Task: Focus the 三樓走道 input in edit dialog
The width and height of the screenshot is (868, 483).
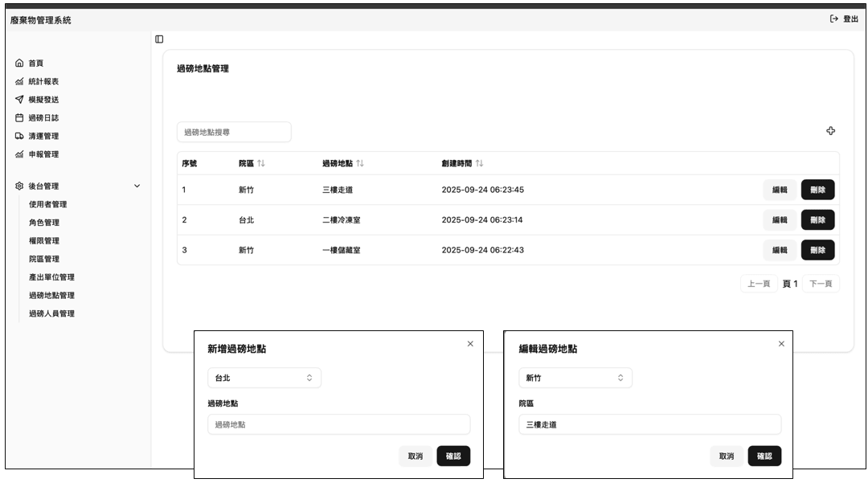Action: [650, 424]
